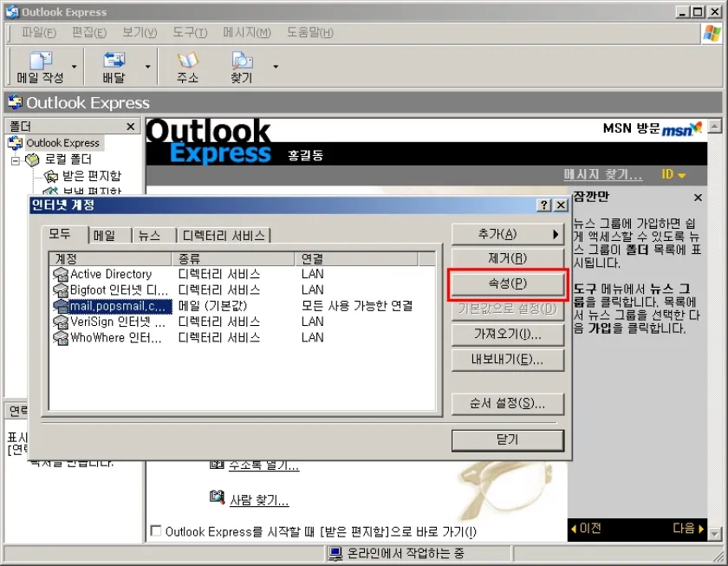728x566 pixels.
Task: Select the VeriSign 인터넷 account row
Action: [x=243, y=322]
